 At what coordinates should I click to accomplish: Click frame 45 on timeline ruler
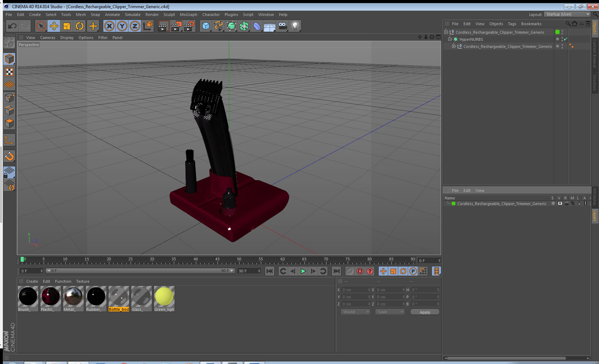(217, 259)
